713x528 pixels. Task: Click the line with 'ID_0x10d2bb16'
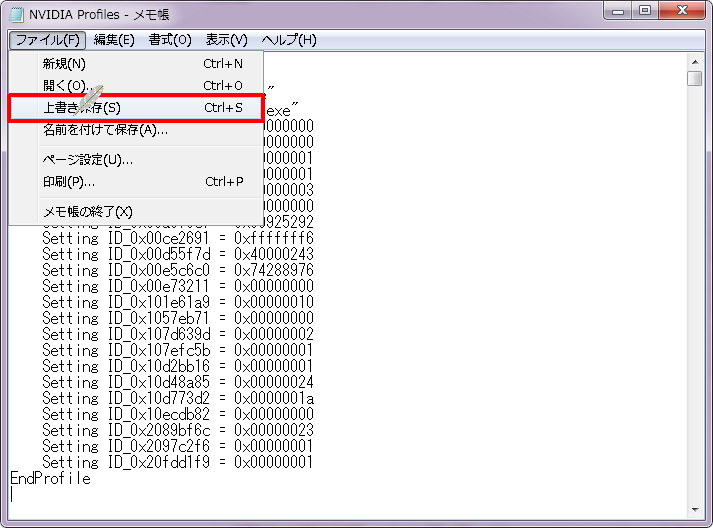click(x=178, y=367)
